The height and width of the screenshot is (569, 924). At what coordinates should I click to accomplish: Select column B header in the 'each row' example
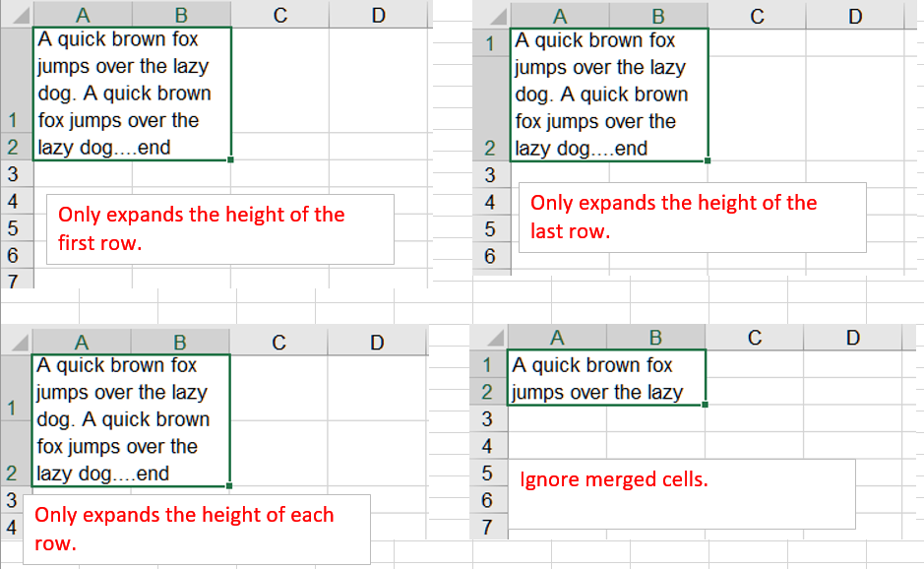[180, 343]
